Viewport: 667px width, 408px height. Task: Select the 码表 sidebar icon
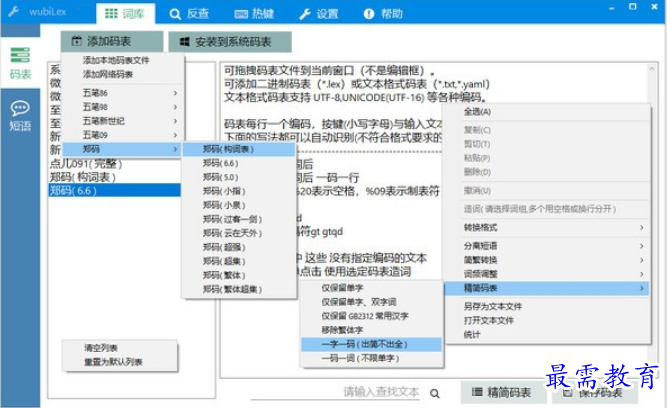[x=20, y=63]
